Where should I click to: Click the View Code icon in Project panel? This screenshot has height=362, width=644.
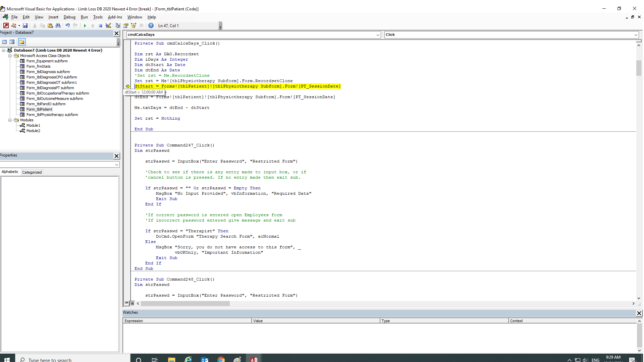pyautogui.click(x=5, y=42)
